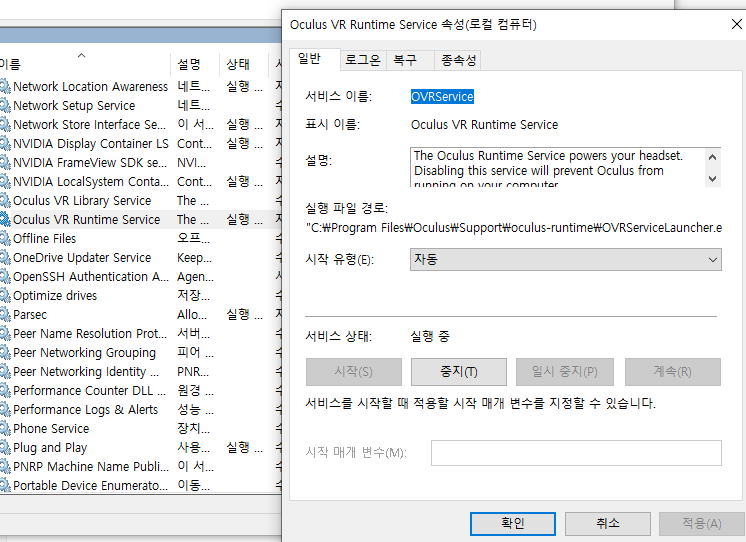Click gear icon beside Optimize drives
This screenshot has width=746, height=542.
5,296
